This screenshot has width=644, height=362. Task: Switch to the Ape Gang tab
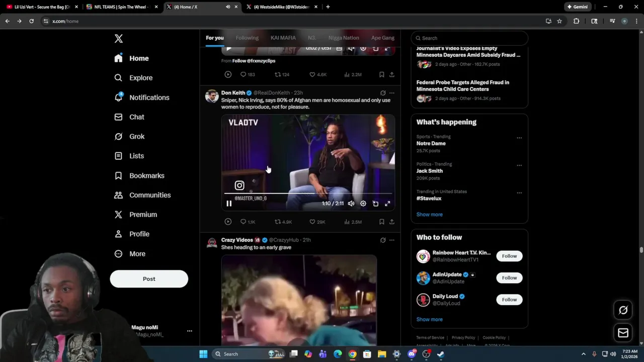[x=383, y=38]
